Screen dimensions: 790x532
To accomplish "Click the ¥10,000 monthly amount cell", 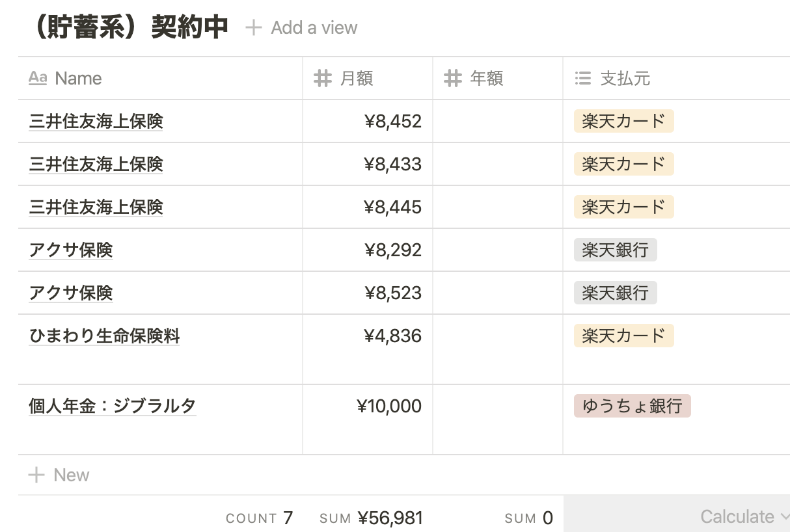I will click(x=368, y=419).
